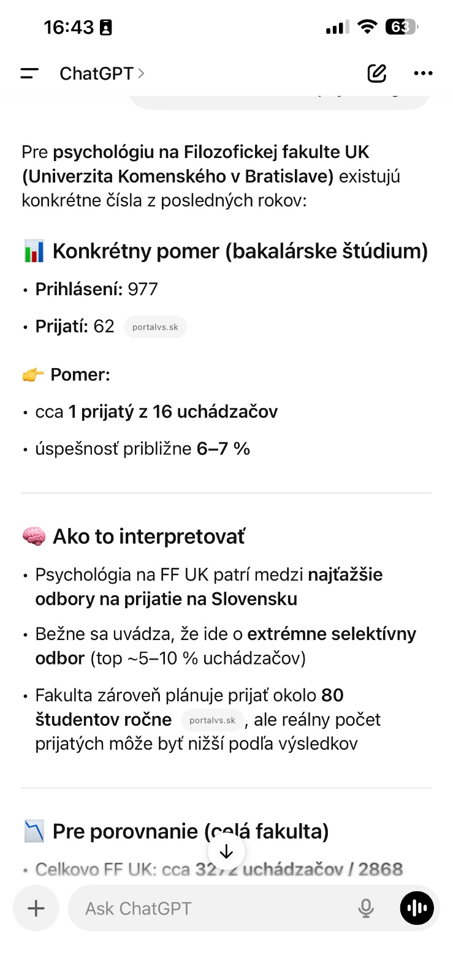Open the sidebar menu icon
This screenshot has height=980, width=453.
tap(29, 73)
